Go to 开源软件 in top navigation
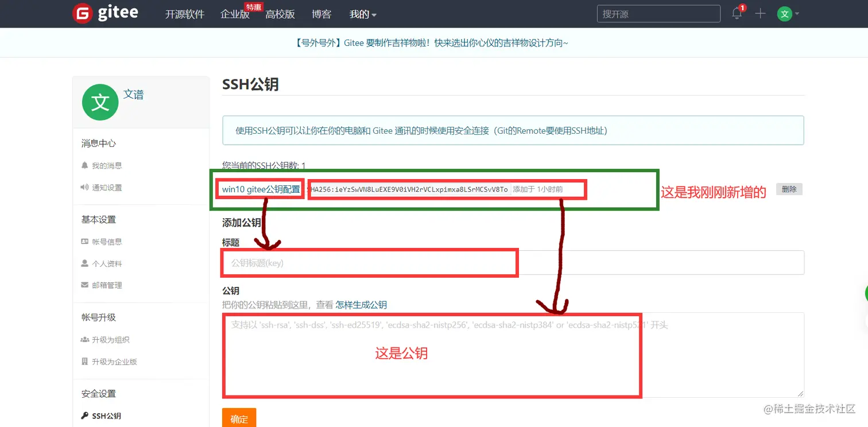The width and height of the screenshot is (868, 427). [185, 14]
